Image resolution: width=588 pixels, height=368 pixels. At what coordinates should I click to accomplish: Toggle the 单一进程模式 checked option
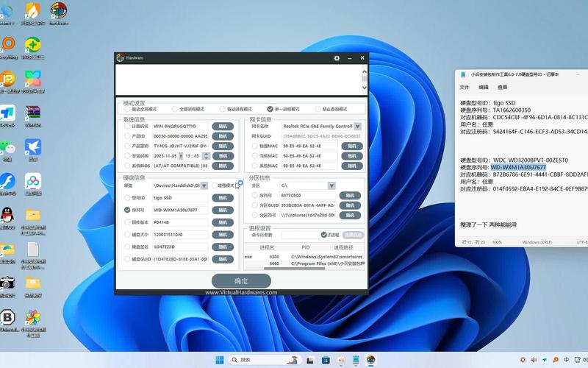[x=270, y=109]
